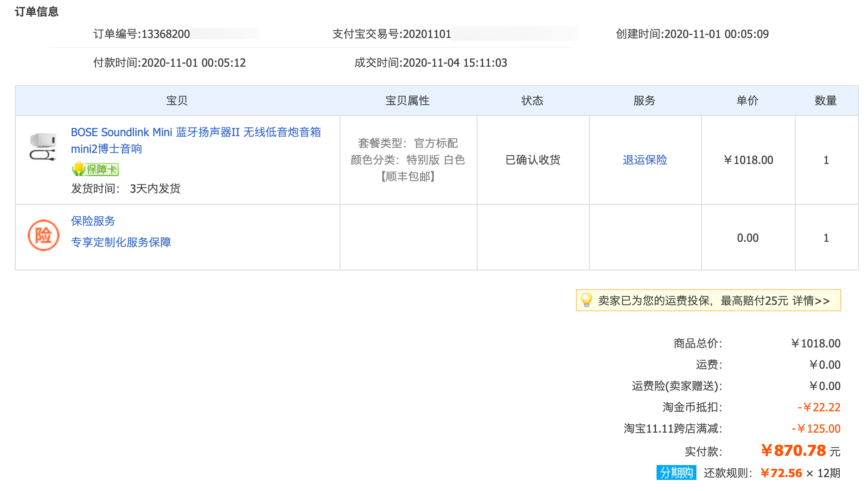Click 专享定制化服务保障 link
This screenshot has height=491, width=868.
pyautogui.click(x=121, y=242)
